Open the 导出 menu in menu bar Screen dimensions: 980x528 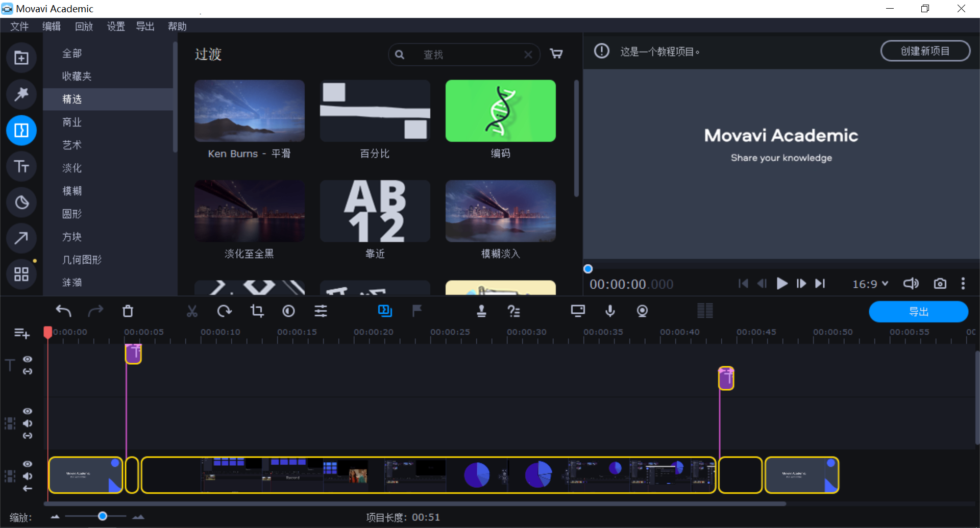pyautogui.click(x=145, y=27)
